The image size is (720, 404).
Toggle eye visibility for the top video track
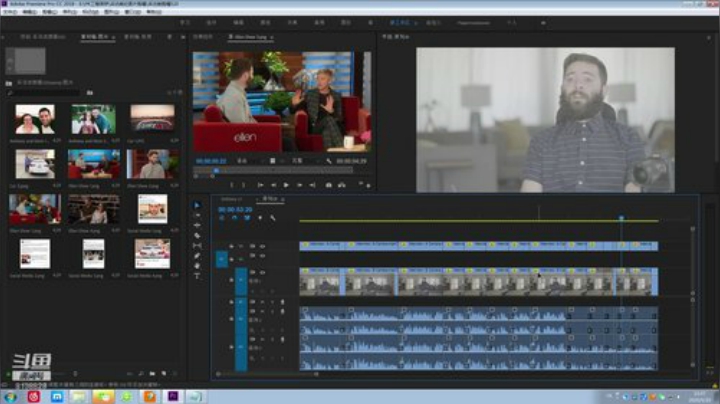point(263,247)
